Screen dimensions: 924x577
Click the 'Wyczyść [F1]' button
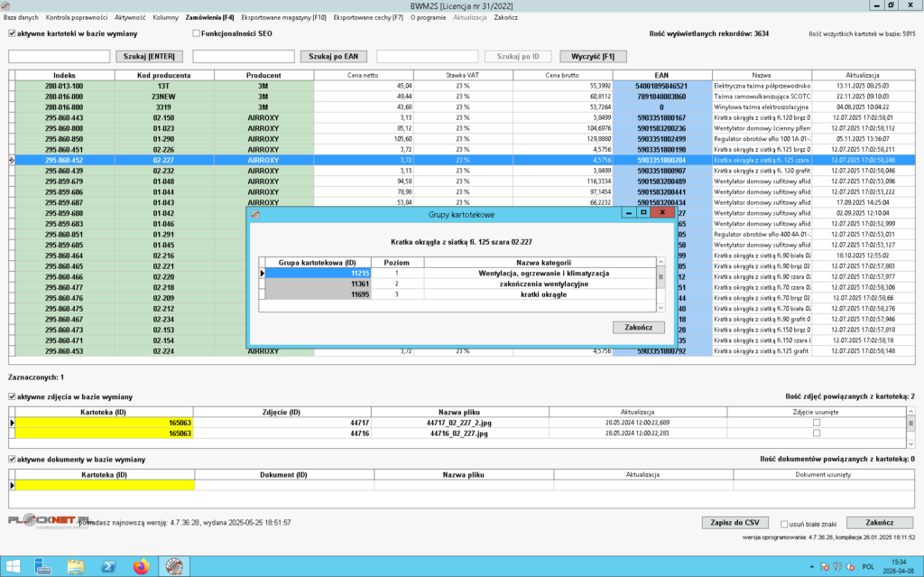(593, 56)
